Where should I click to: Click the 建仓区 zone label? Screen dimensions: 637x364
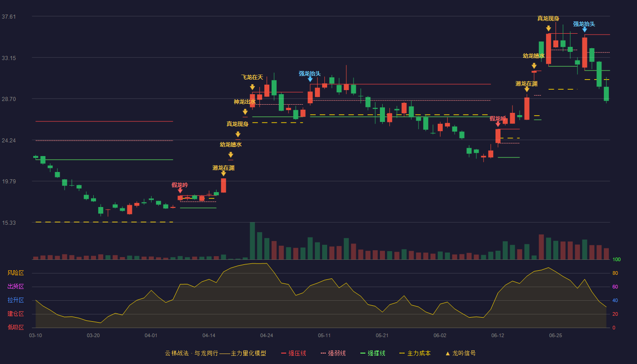coord(15,314)
